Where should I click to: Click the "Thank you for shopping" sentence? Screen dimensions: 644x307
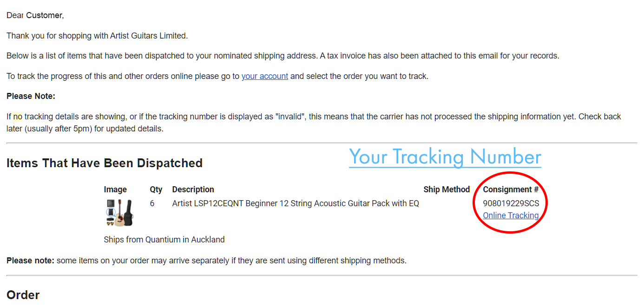(97, 36)
